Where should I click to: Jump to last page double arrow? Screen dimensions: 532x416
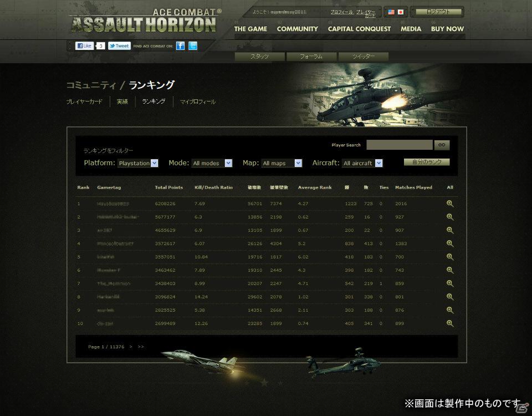(141, 347)
